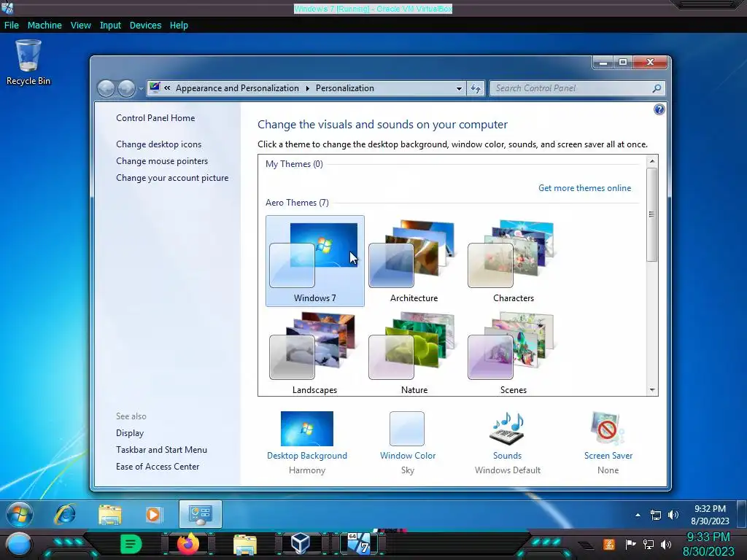Click the guest network tray icon
Viewport: 747px width, 560px height.
coord(656,515)
